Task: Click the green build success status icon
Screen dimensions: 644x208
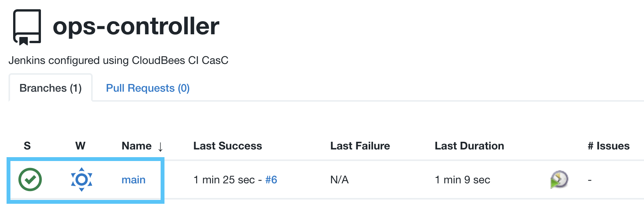Action: 30,179
